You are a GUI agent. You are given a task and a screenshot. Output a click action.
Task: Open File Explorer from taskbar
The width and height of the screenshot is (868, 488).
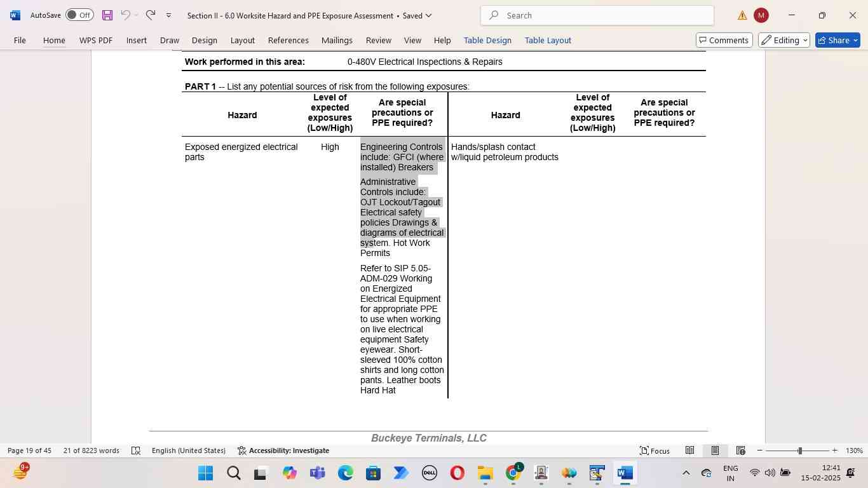[x=485, y=473]
